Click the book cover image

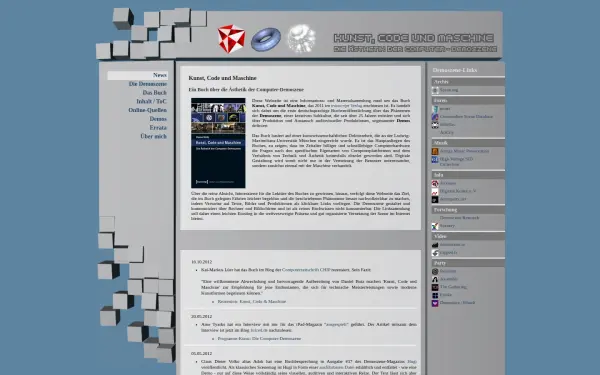coord(218,143)
